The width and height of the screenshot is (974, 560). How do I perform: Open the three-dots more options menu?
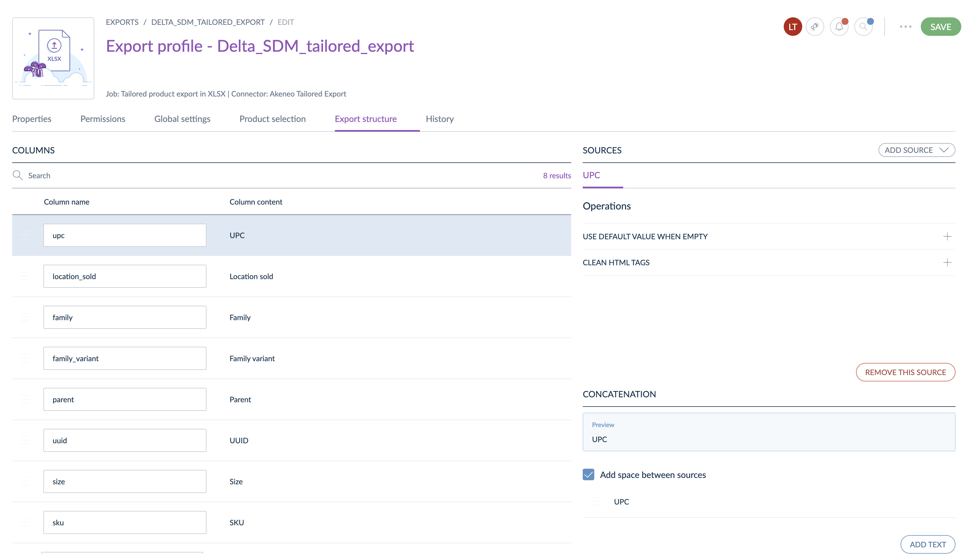[x=905, y=27]
